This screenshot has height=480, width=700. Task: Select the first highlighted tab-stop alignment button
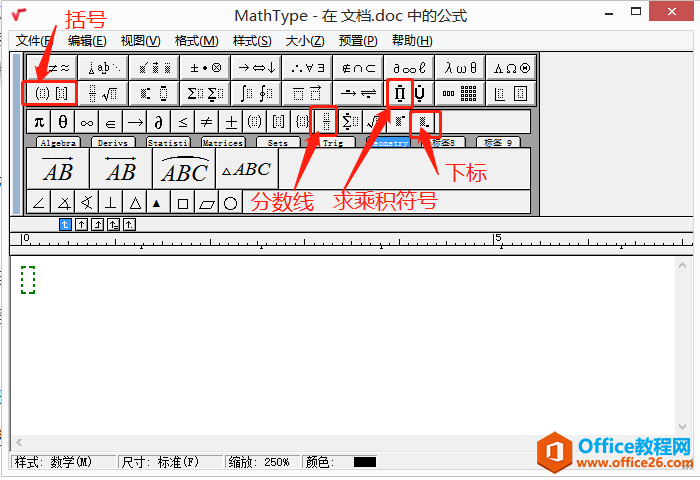click(65, 224)
